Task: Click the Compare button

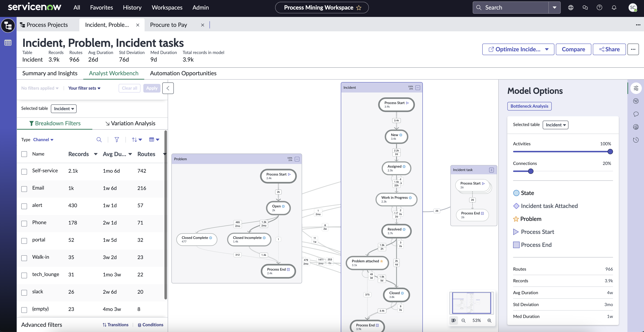Action: 573,49
